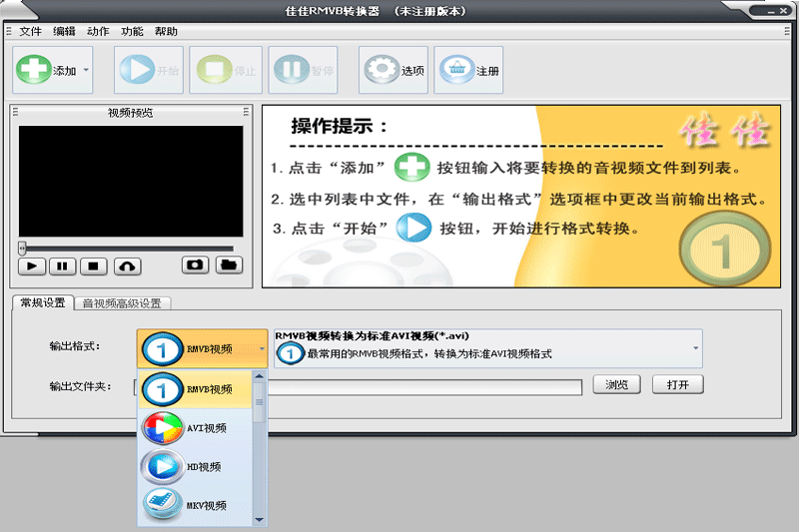Open the dropdown arrow next to 添加
799x532 pixels.
point(86,70)
